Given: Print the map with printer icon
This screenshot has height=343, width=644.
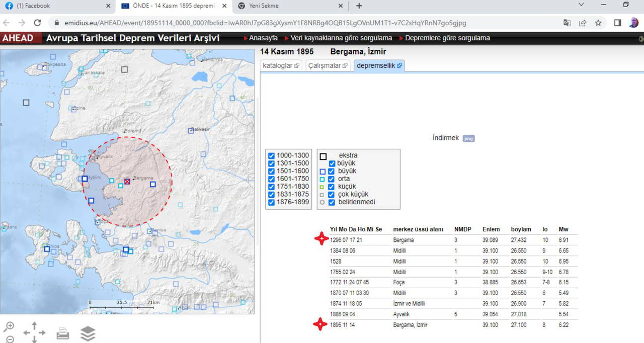Looking at the screenshot, I should point(63,333).
